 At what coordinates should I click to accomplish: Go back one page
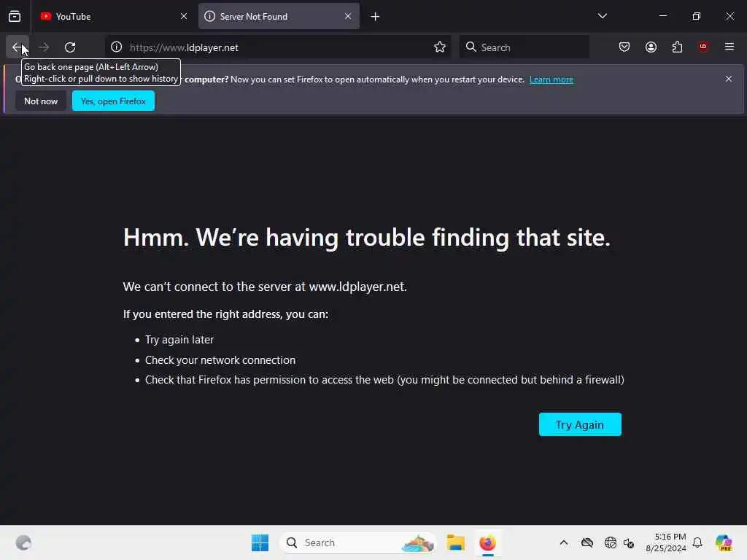tap(18, 47)
